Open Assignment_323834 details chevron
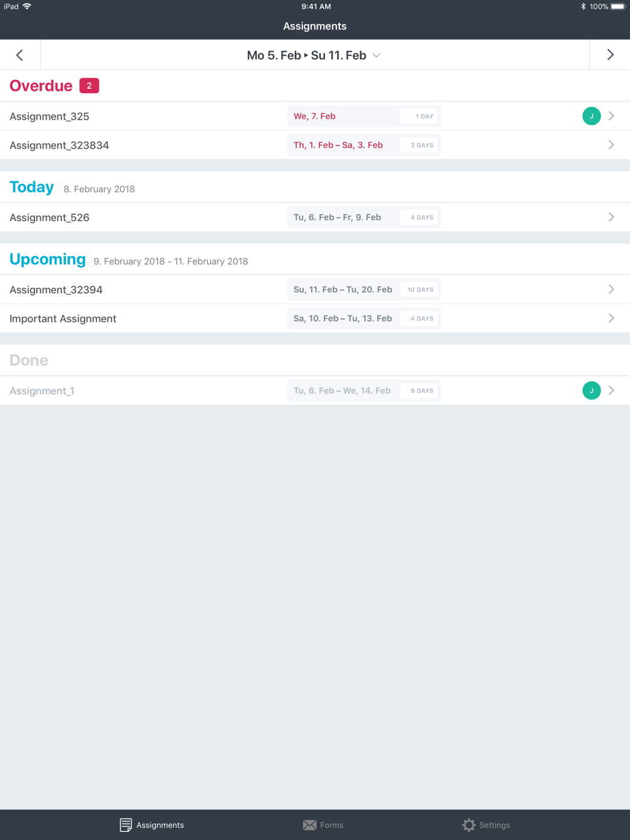The width and height of the screenshot is (630, 840). click(x=611, y=145)
